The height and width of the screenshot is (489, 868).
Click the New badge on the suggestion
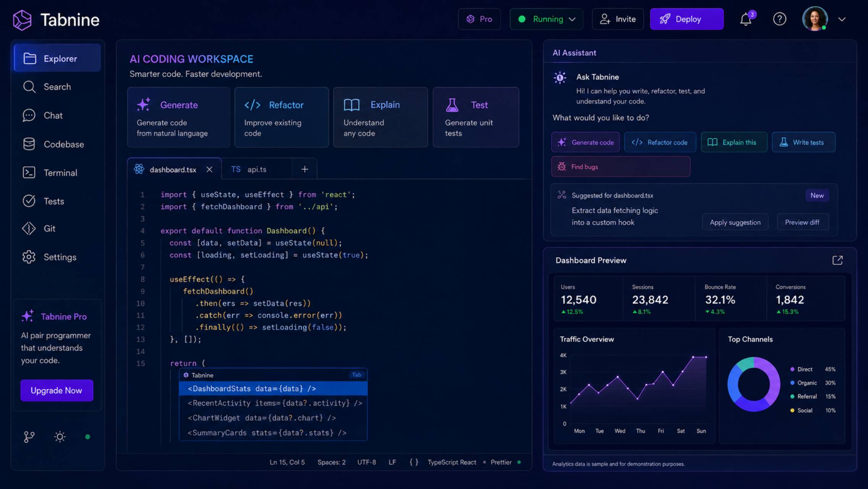pyautogui.click(x=817, y=195)
